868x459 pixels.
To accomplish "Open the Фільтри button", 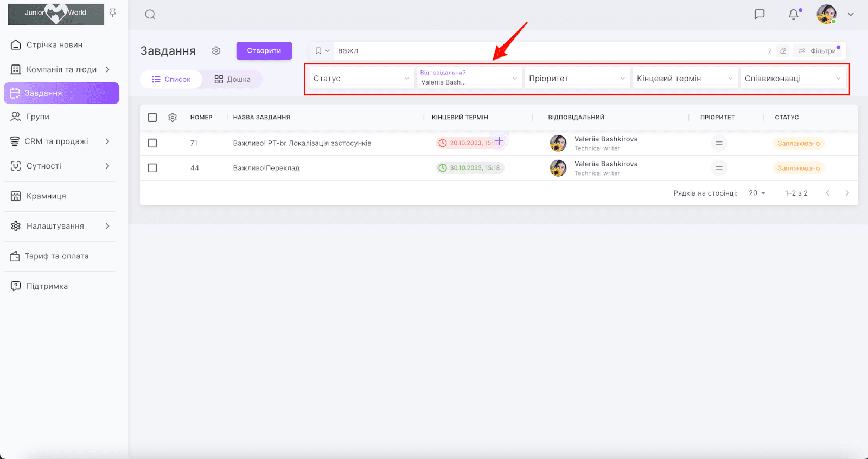I will [818, 51].
